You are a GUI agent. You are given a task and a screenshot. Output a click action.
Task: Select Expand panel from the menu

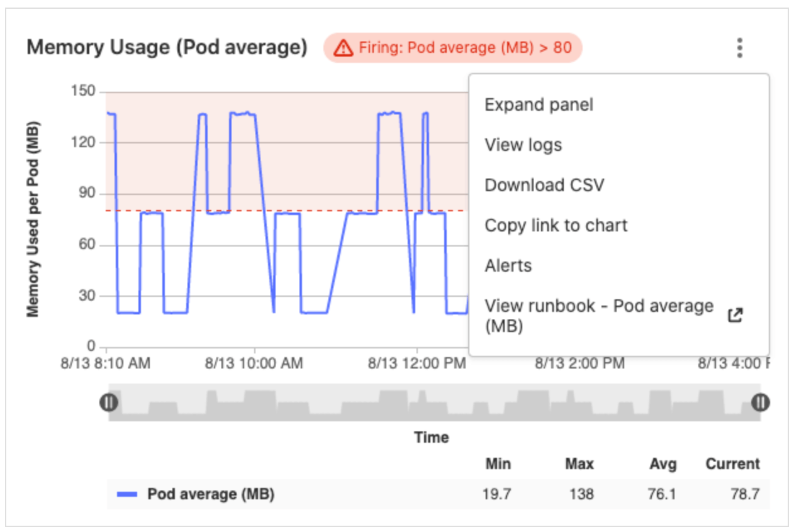pyautogui.click(x=538, y=105)
